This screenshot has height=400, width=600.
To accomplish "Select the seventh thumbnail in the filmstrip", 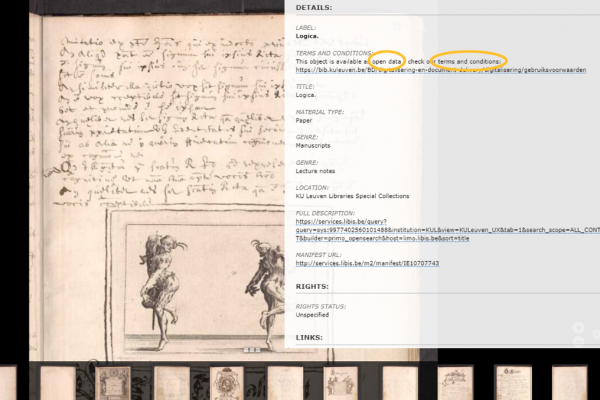I will (342, 382).
